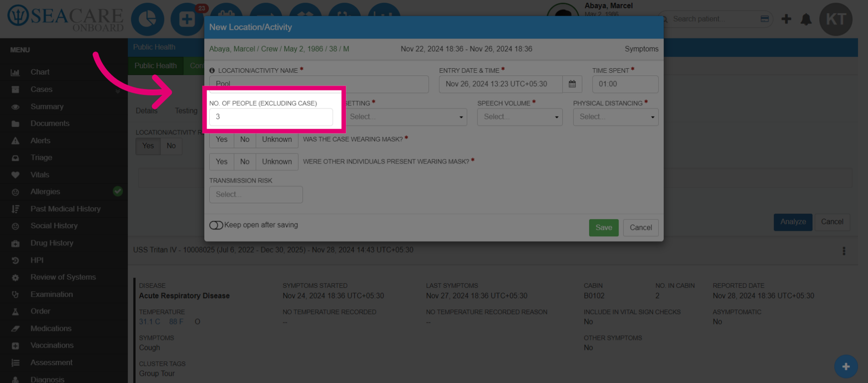Select Unknown for case wearing mask
Viewport: 868px width, 383px height.
point(277,140)
